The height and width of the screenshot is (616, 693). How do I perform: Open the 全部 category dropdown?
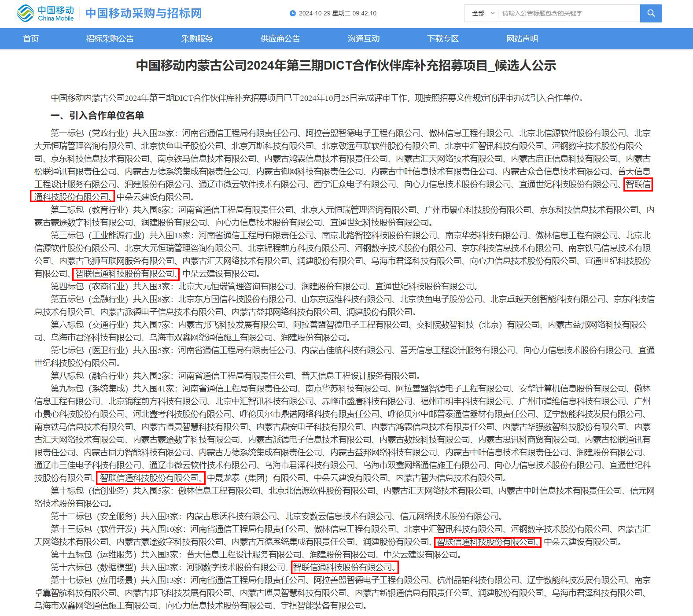483,13
